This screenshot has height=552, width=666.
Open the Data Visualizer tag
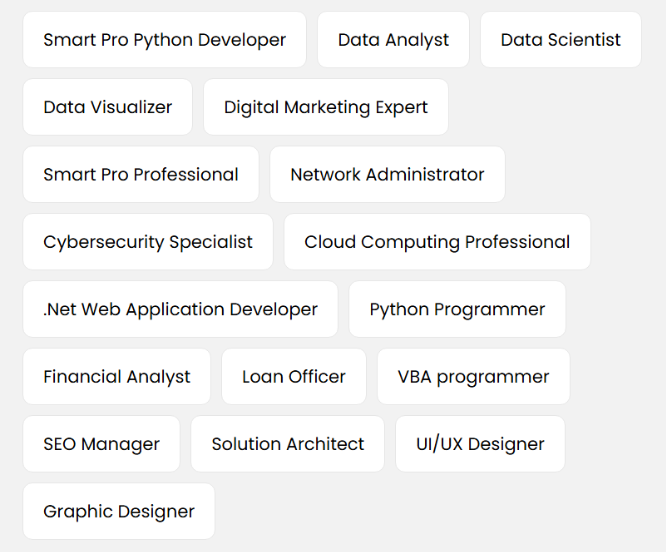[107, 107]
